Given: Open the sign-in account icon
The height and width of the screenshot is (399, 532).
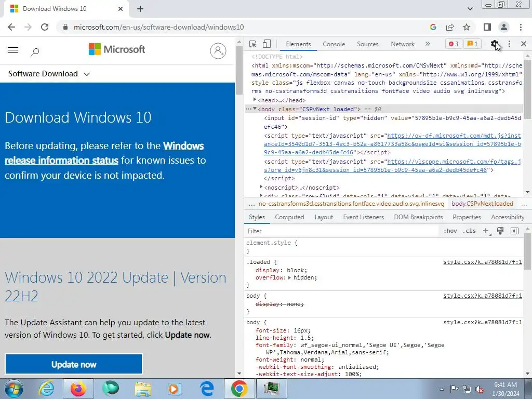Looking at the screenshot, I should coord(218,51).
